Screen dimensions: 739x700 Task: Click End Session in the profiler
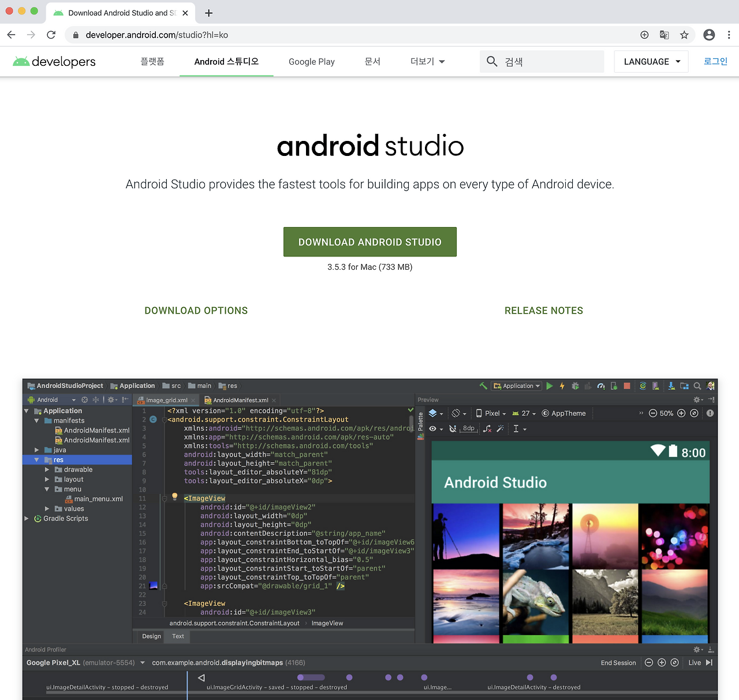(x=618, y=662)
